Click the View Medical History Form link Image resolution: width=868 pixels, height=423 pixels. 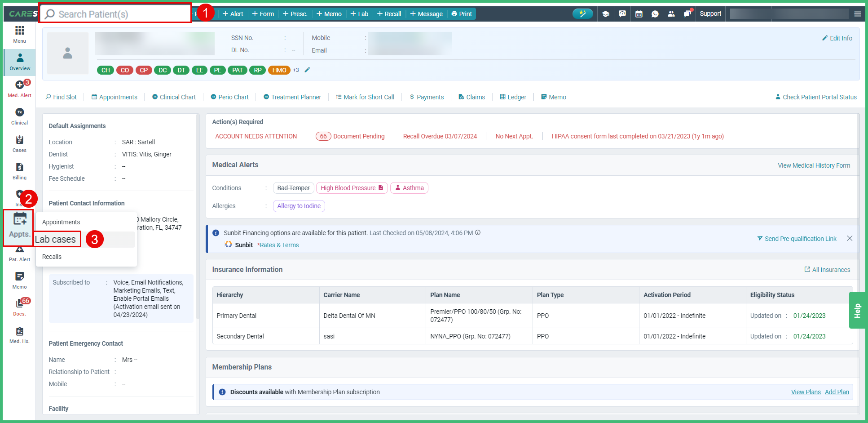click(814, 165)
